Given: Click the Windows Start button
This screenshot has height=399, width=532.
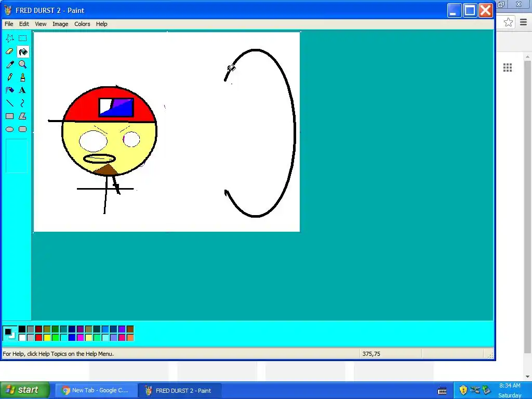Looking at the screenshot, I should click(x=25, y=390).
